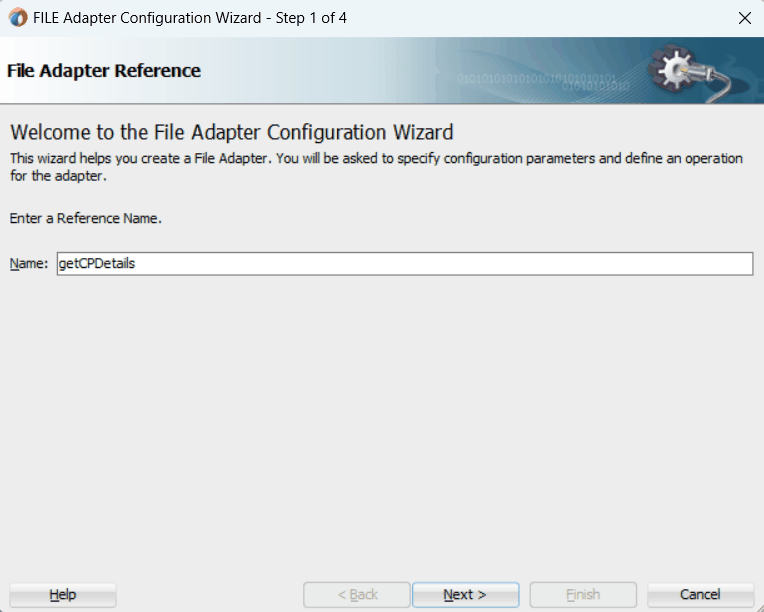Click the wizard title bar text

click(190, 18)
